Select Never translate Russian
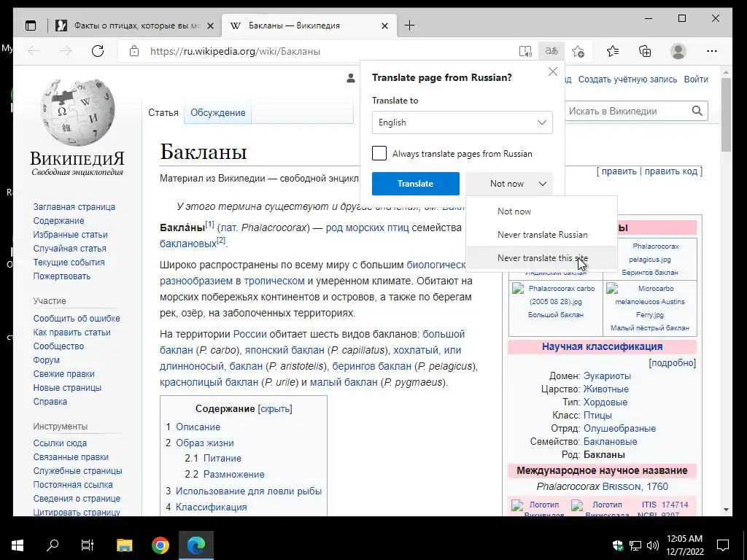 [x=542, y=235]
